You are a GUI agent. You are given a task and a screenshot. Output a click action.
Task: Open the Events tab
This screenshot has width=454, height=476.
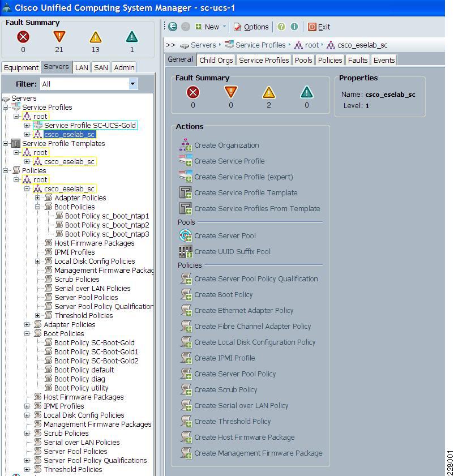[x=384, y=60]
